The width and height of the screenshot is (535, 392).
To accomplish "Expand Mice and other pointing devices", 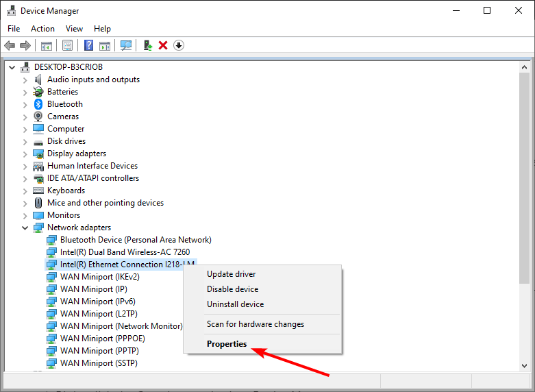I will pos(25,204).
